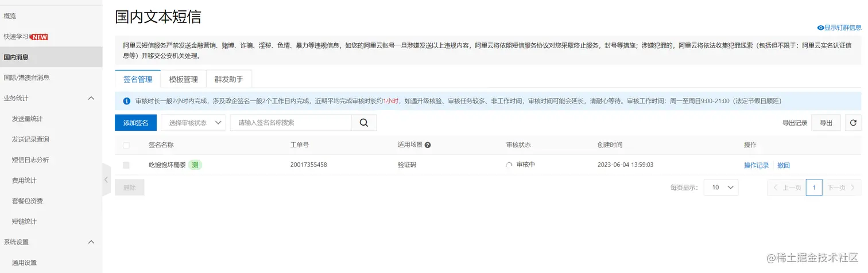Click the NEW badge next to 快速学习

coord(39,37)
